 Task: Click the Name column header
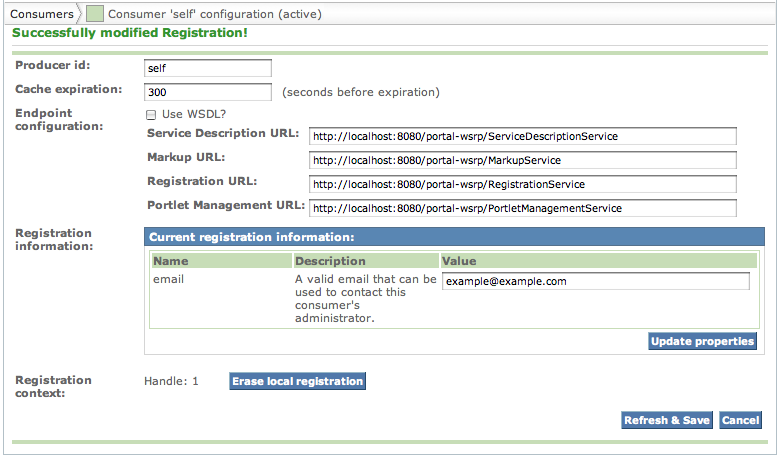pyautogui.click(x=171, y=261)
